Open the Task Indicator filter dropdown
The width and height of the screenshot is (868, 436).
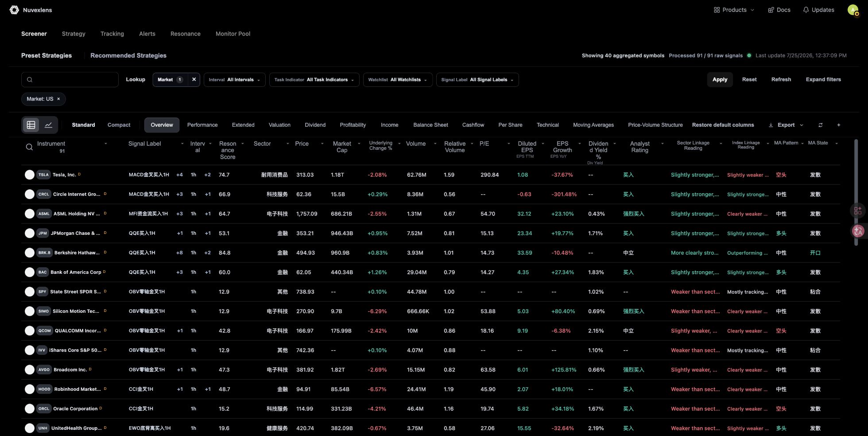coord(314,80)
